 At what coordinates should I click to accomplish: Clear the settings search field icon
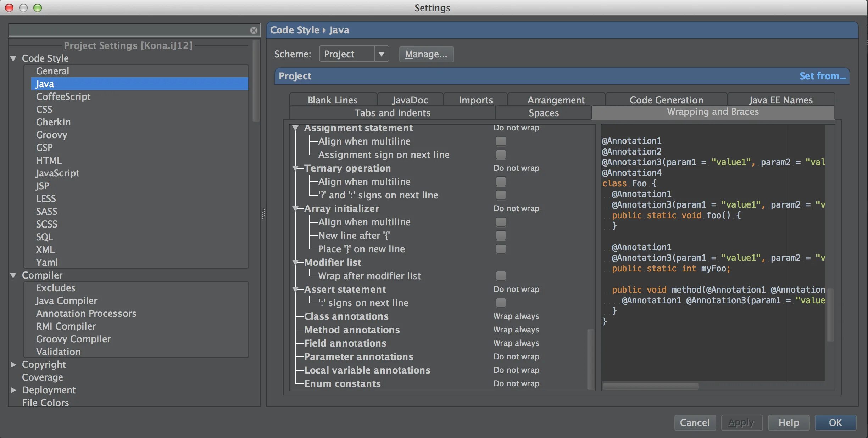click(x=254, y=30)
